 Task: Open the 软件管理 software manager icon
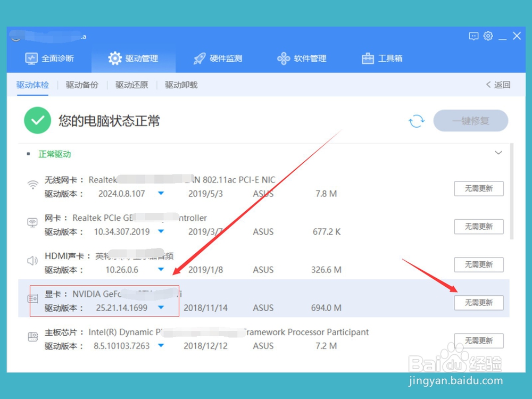(282, 59)
